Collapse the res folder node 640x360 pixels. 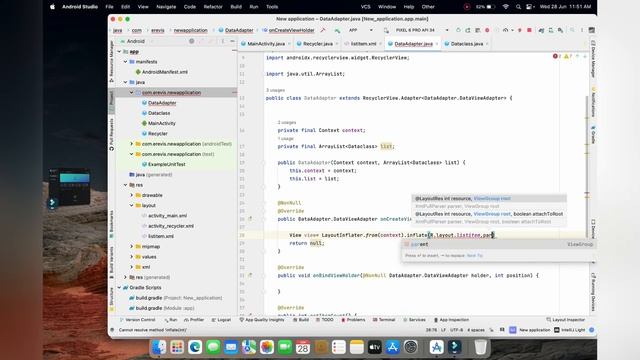pos(126,185)
